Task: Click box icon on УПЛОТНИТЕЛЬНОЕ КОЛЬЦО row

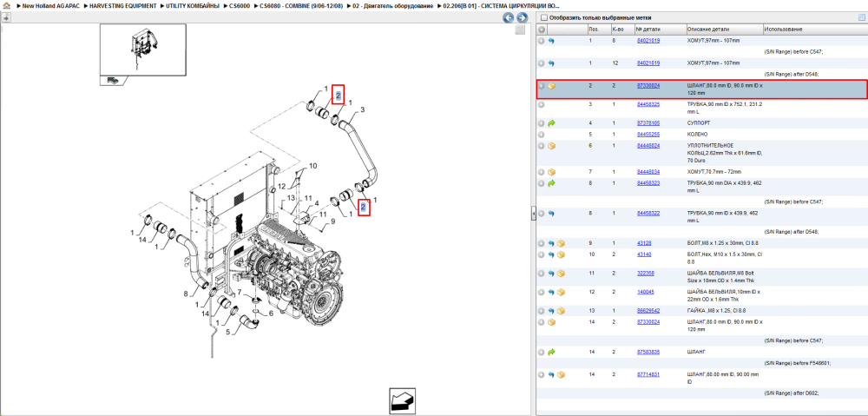Action: tap(551, 146)
